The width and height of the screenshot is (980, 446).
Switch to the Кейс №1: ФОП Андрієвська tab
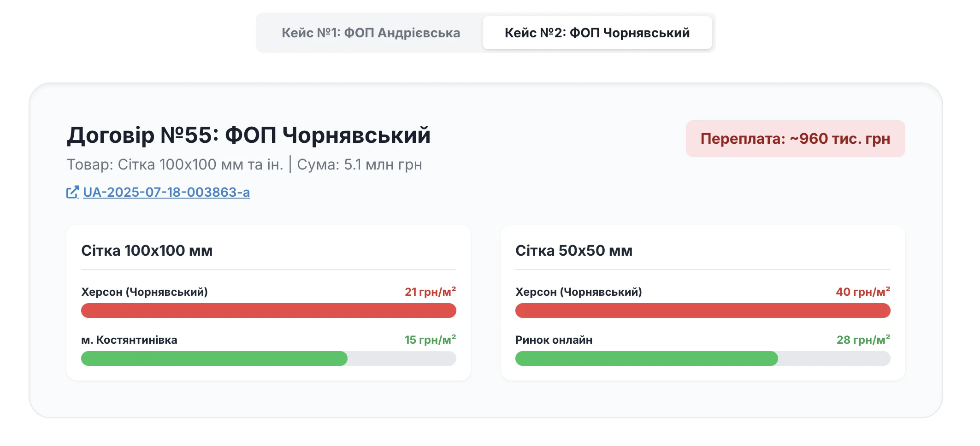[x=371, y=33]
